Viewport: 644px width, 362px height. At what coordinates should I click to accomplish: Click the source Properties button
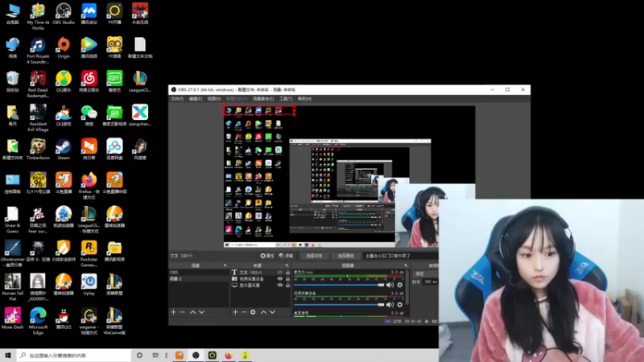[x=267, y=256]
